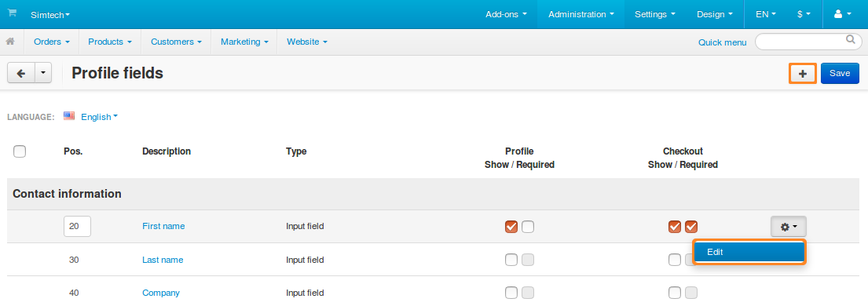Open the Marketing menu
The image size is (868, 306).
tap(244, 42)
